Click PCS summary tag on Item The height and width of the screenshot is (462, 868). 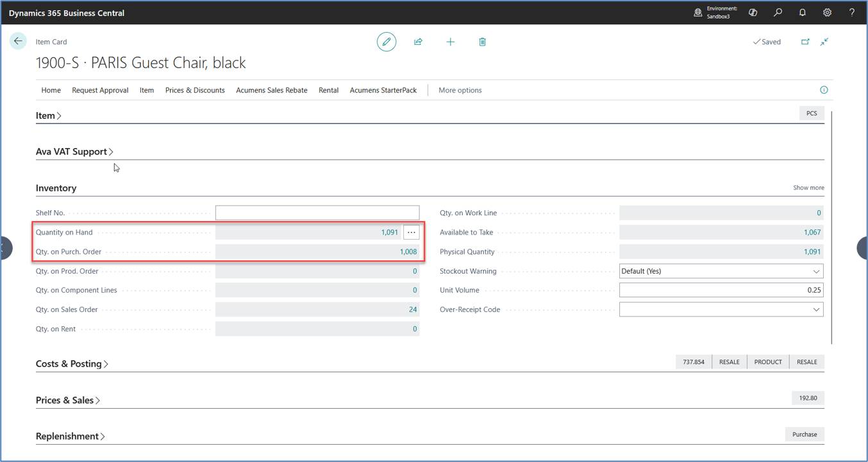tap(812, 113)
